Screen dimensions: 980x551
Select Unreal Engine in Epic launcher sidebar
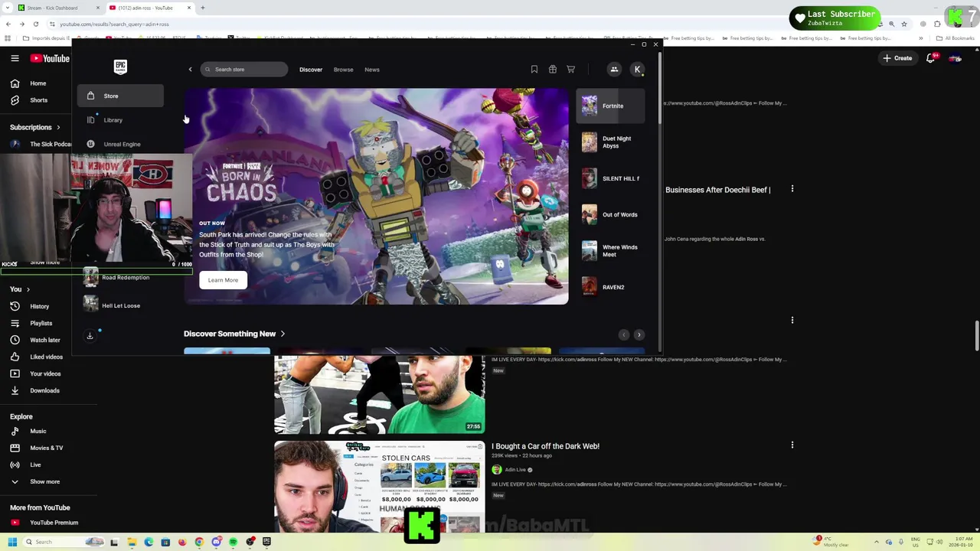pyautogui.click(x=120, y=144)
